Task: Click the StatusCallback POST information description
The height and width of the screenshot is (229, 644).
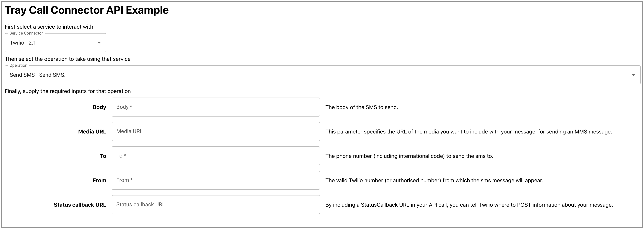Action: coord(469,205)
